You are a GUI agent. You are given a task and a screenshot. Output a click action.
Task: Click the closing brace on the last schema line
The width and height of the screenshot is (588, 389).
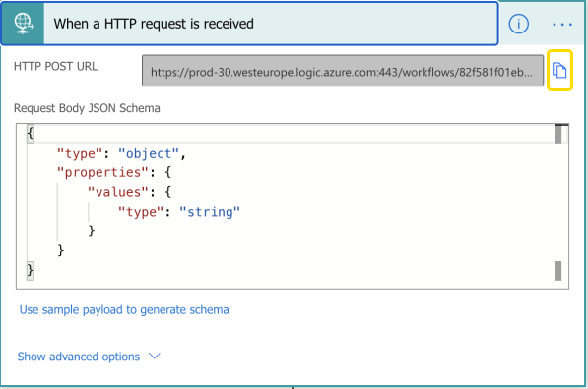pyautogui.click(x=31, y=270)
